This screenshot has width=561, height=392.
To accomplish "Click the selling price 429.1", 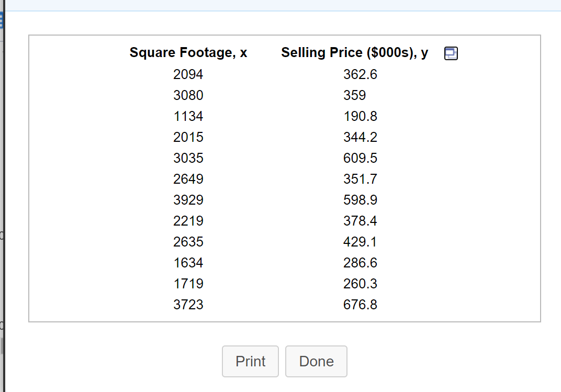I will 360,242.
